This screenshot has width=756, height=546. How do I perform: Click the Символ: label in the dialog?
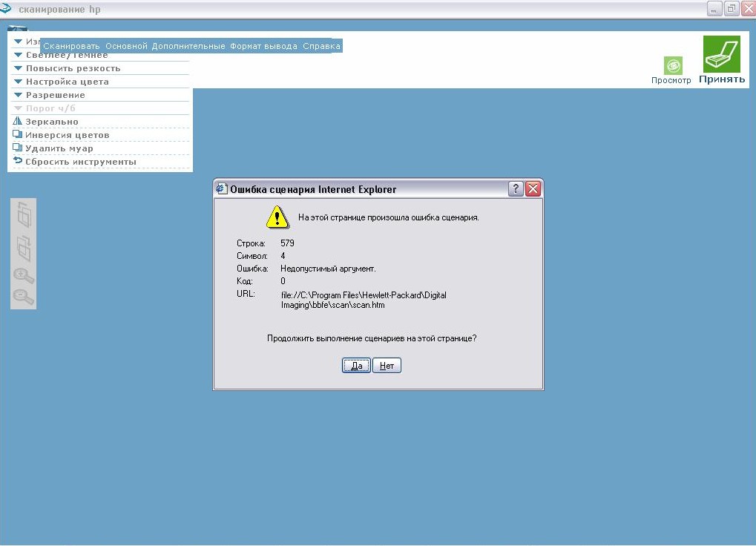(x=252, y=256)
